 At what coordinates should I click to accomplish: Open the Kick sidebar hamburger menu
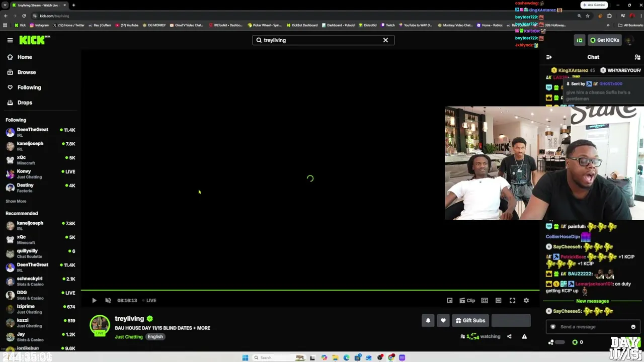point(10,40)
